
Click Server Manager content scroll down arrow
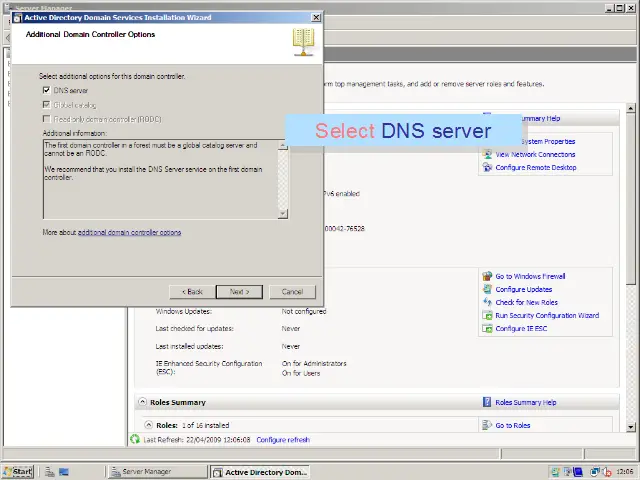tap(631, 427)
